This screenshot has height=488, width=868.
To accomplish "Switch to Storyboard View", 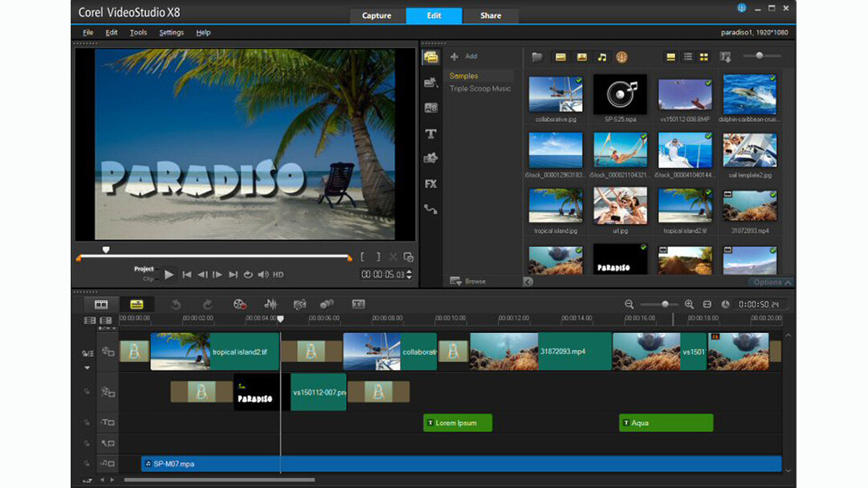I will 101,304.
